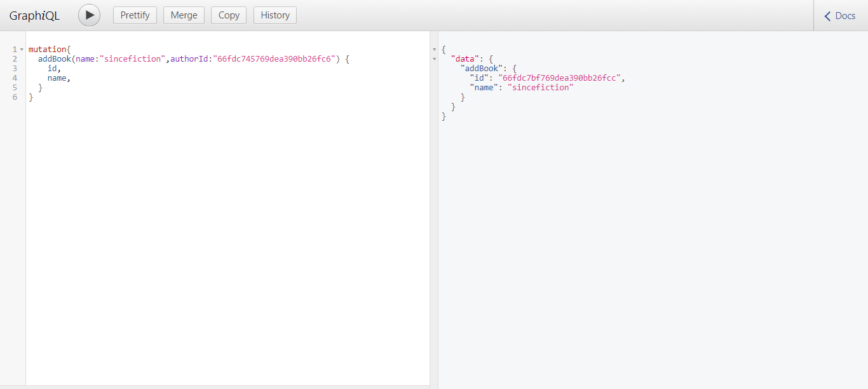Click the Merge query icon
868x389 pixels.
[x=184, y=15]
